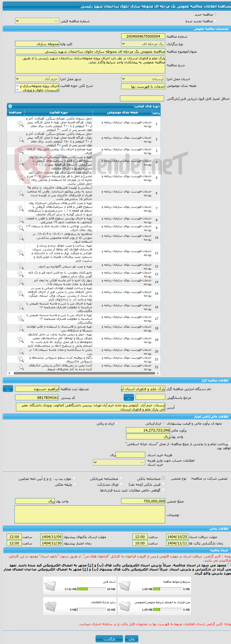Open the view icon in activity row 5
Screen dimensions: 231x644
20,178
